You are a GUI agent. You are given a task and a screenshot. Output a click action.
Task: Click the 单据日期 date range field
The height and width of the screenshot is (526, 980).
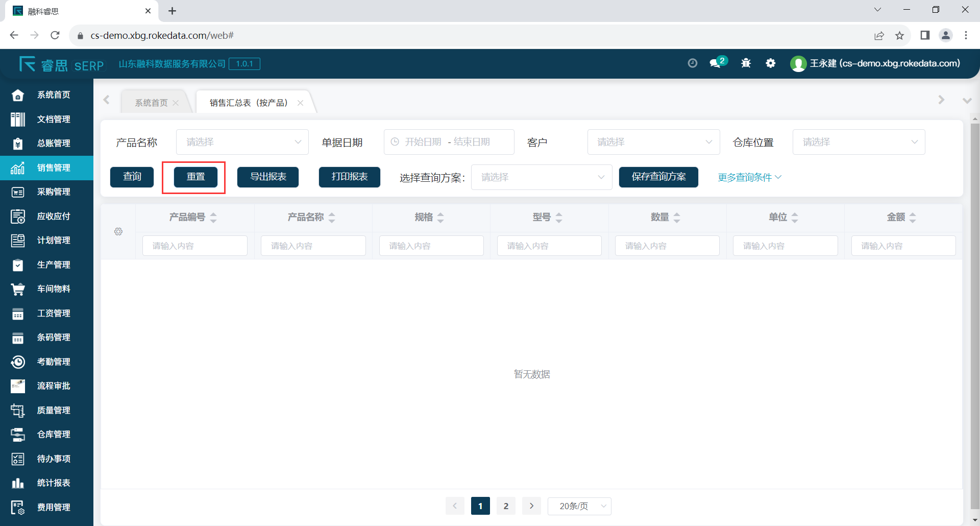point(449,142)
